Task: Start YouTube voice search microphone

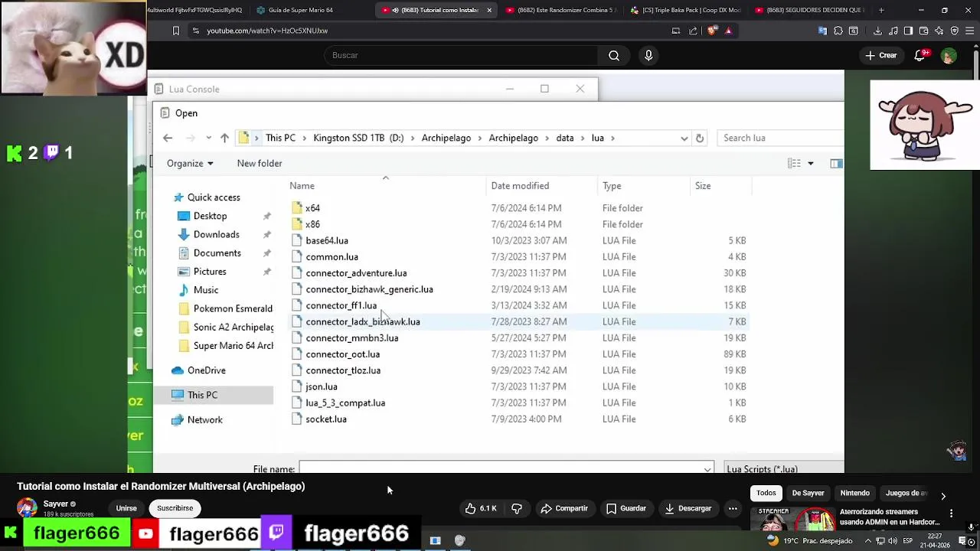Action: (x=648, y=55)
